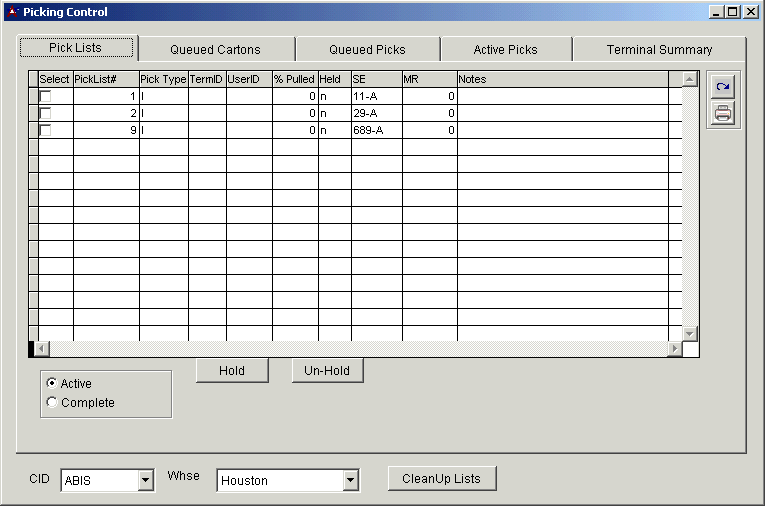Click the Picking Control title bar app icon
This screenshot has width=765, height=506.
(12, 12)
